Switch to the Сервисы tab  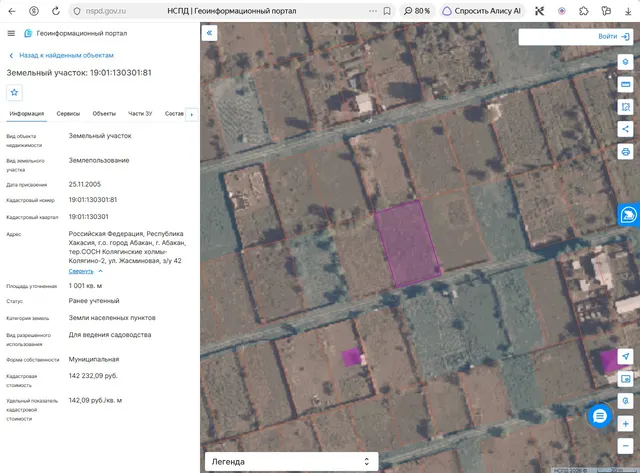click(68, 113)
